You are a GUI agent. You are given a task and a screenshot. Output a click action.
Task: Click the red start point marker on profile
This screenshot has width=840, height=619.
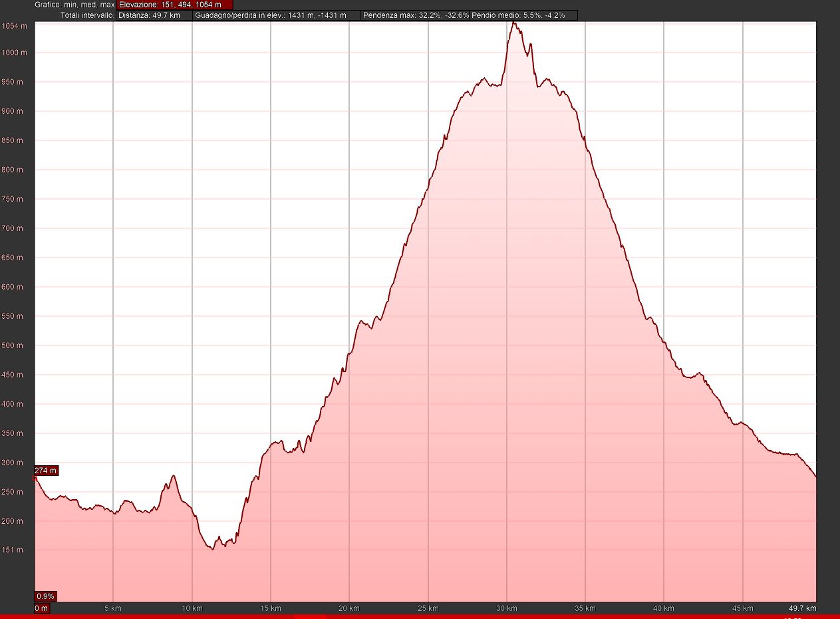[35, 477]
